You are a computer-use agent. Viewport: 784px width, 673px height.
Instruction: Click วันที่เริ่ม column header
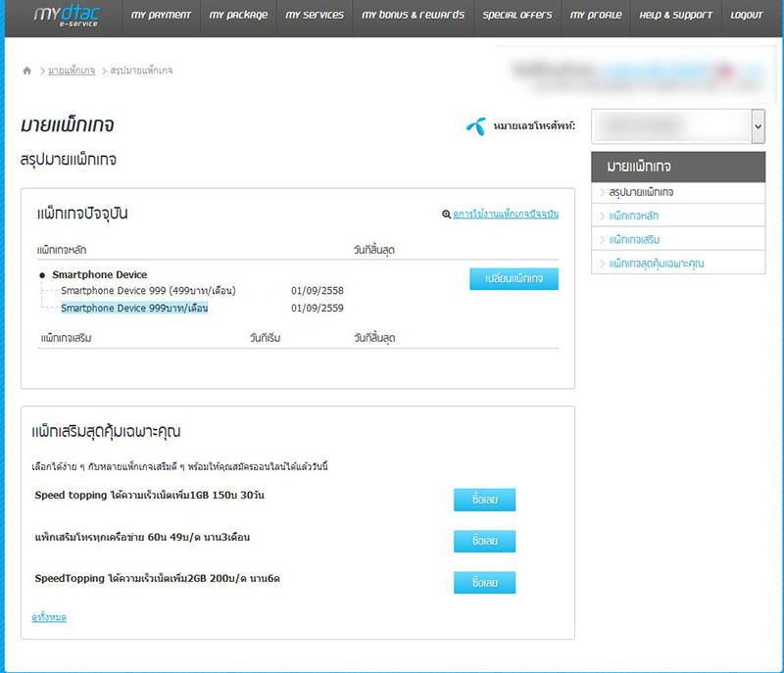coord(265,338)
